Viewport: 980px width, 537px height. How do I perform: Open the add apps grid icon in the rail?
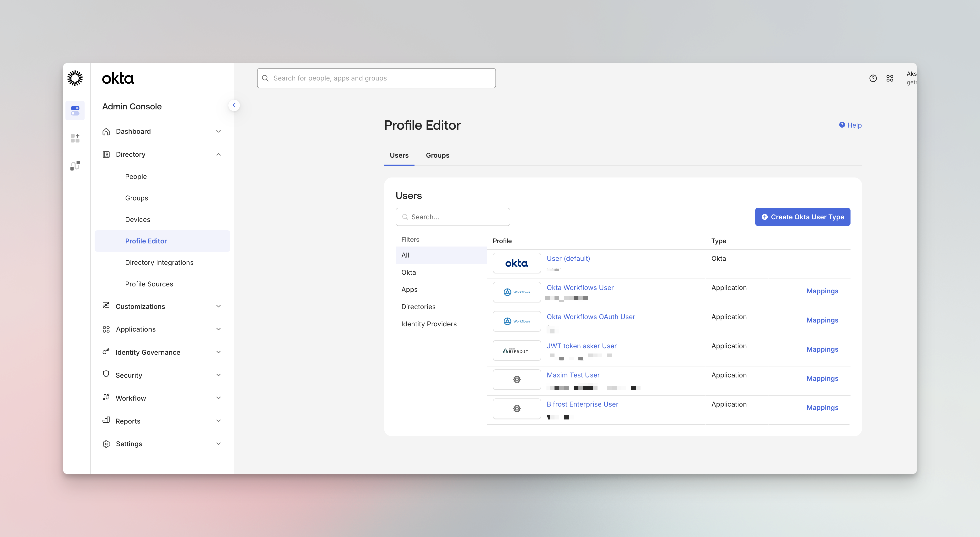coord(75,138)
